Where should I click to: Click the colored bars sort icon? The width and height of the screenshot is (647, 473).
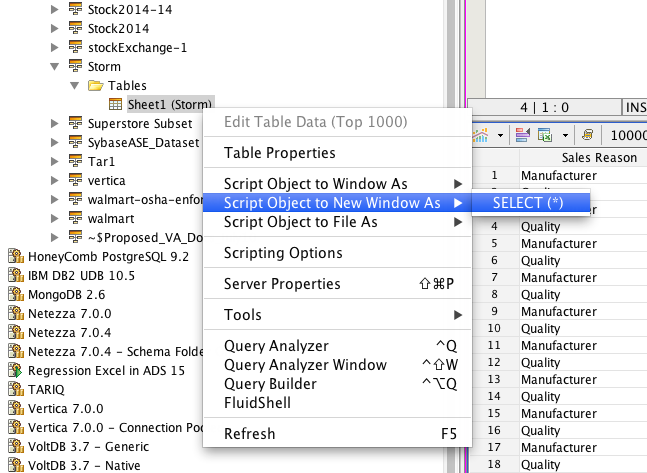523,134
